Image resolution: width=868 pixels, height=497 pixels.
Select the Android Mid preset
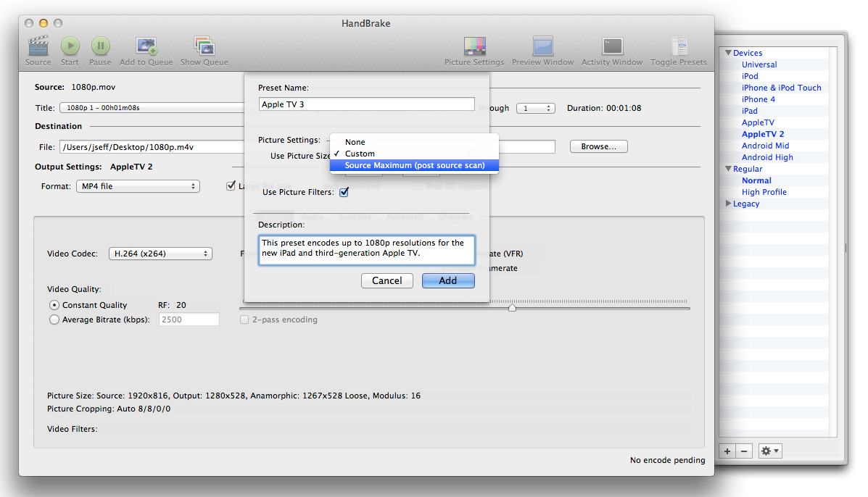pyautogui.click(x=766, y=146)
